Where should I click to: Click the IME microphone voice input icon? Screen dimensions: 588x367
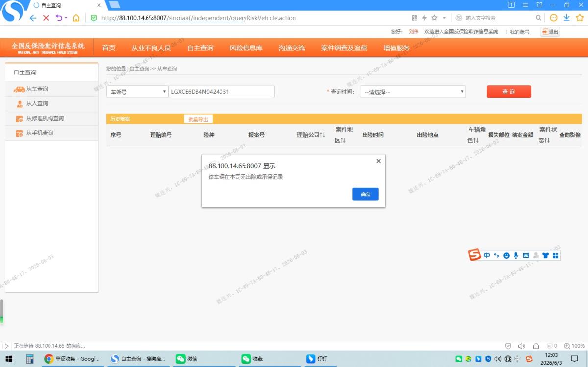pyautogui.click(x=516, y=255)
